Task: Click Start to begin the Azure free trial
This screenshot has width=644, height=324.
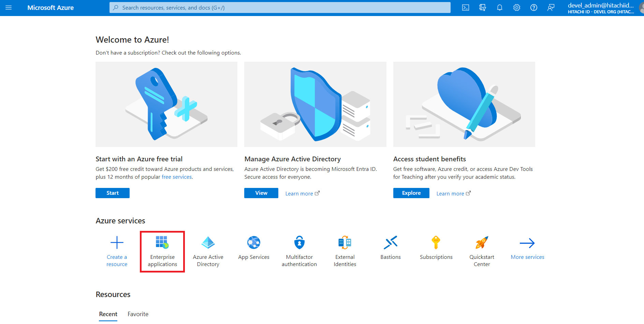Action: (x=112, y=193)
